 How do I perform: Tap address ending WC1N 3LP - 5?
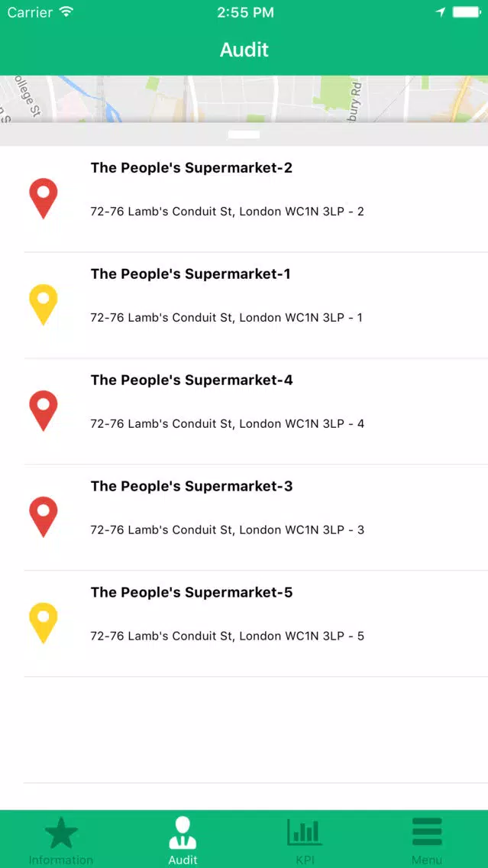coord(228,636)
